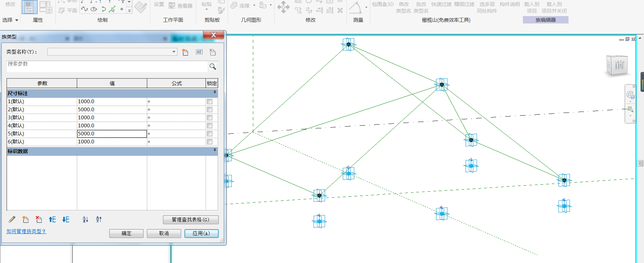644x263 pixels.
Task: Collapse the 尺寸标注 parameter group
Action: pyautogui.click(x=215, y=92)
